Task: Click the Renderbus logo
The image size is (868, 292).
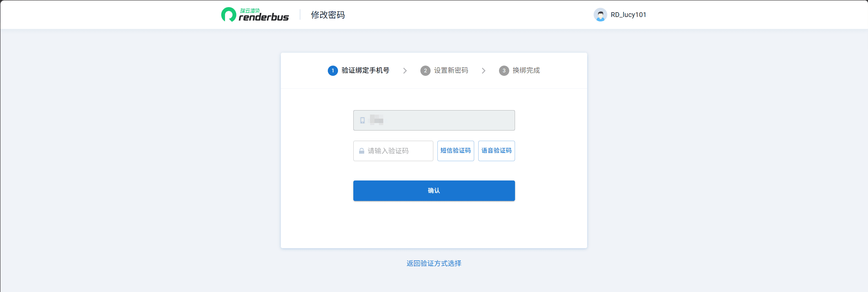Action: pyautogui.click(x=255, y=15)
